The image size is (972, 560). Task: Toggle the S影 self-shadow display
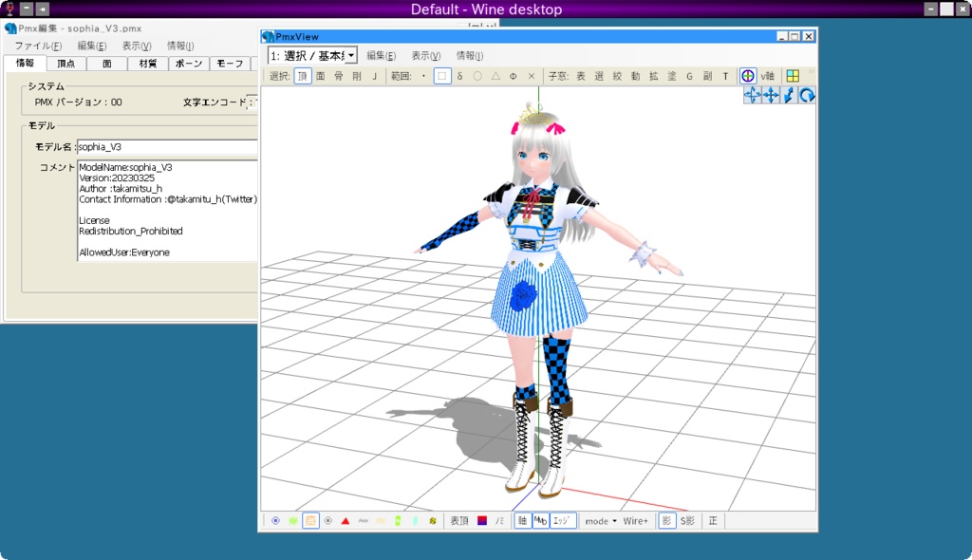click(x=687, y=521)
